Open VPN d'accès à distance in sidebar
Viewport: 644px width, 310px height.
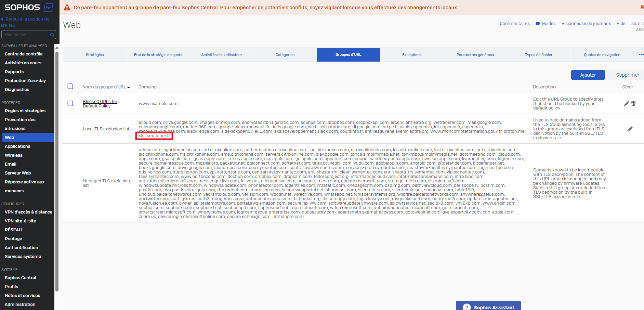pyautogui.click(x=28, y=212)
